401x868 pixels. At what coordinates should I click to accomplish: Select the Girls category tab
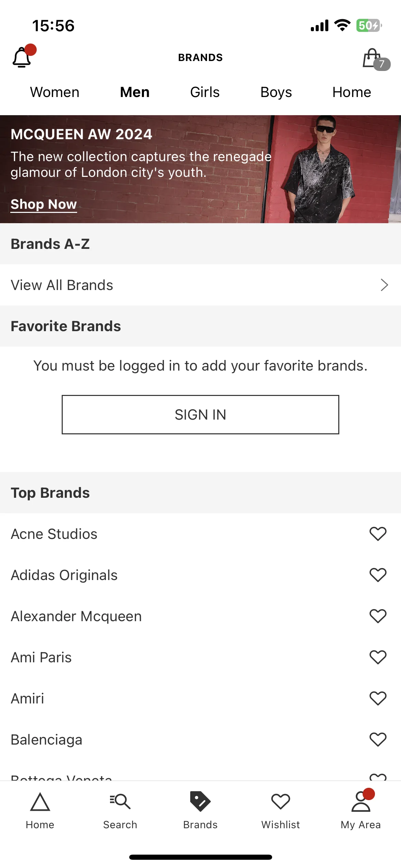[x=205, y=92]
